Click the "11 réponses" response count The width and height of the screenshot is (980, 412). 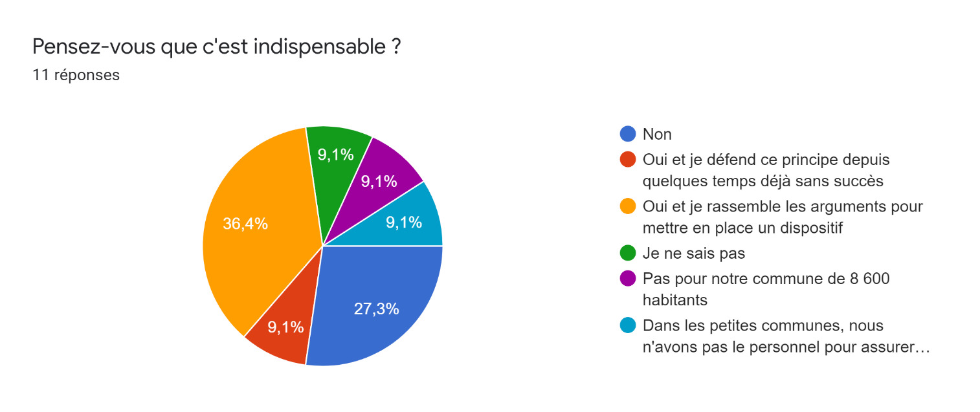76,75
